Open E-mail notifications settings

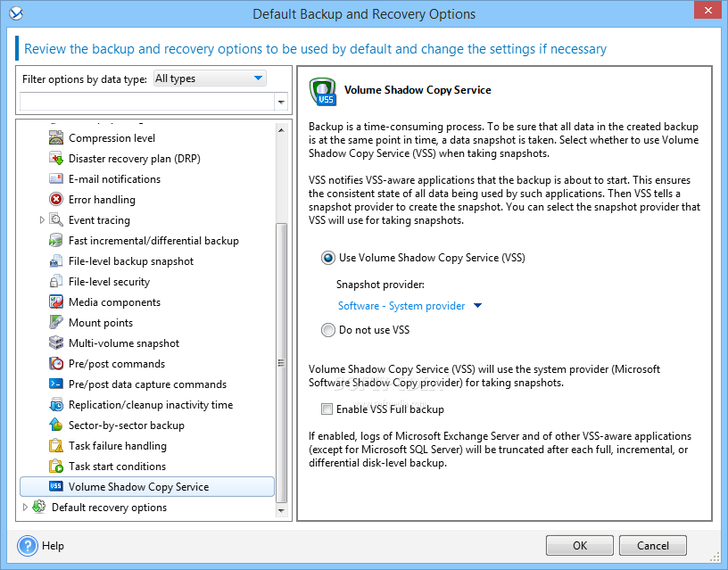pos(115,178)
